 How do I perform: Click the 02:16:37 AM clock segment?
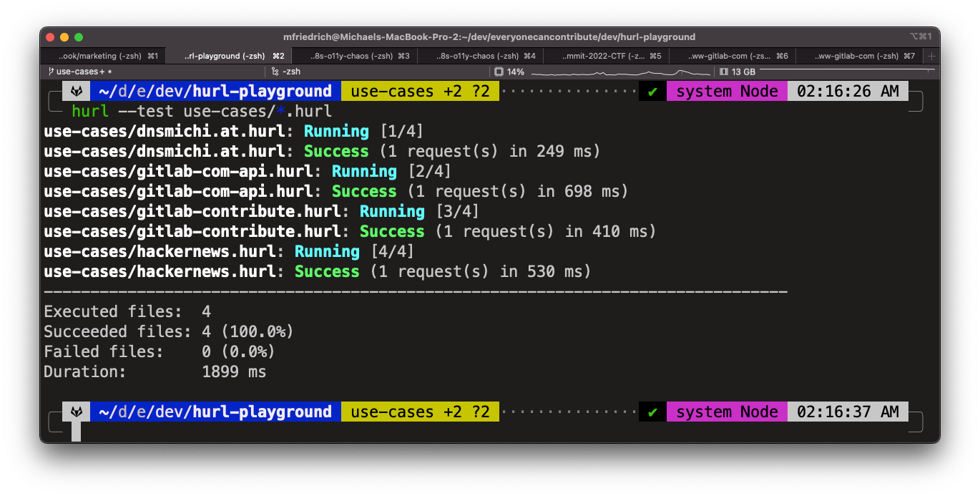point(848,412)
